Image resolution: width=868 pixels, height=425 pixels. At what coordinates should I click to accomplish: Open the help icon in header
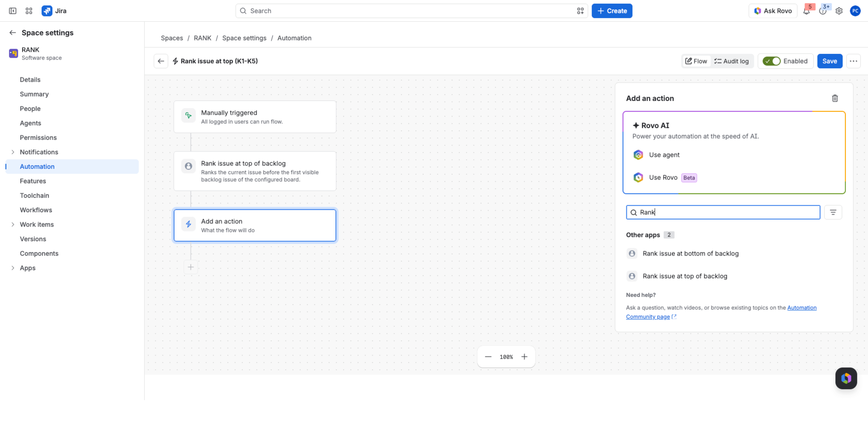pyautogui.click(x=823, y=11)
